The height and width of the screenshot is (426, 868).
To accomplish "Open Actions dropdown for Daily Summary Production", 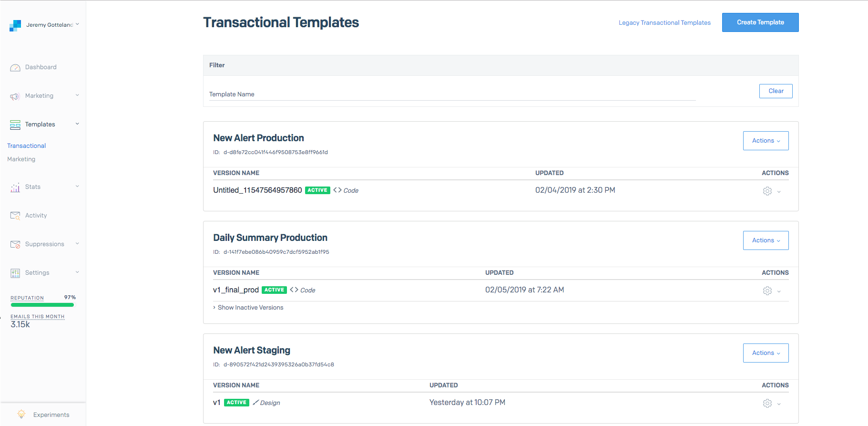I will click(766, 240).
